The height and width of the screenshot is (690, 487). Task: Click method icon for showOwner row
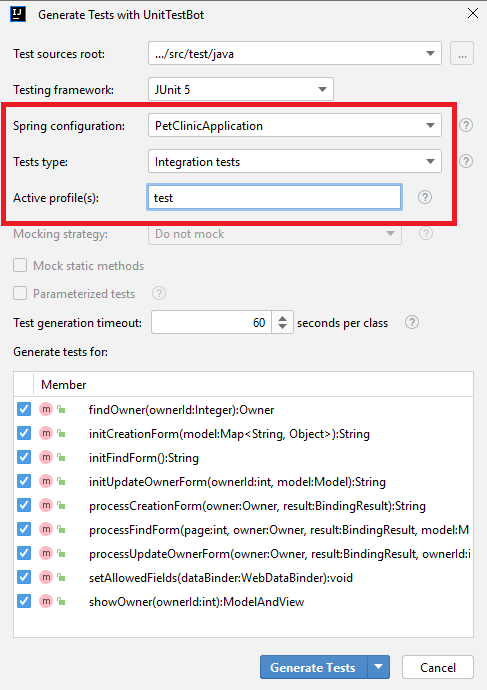point(46,601)
